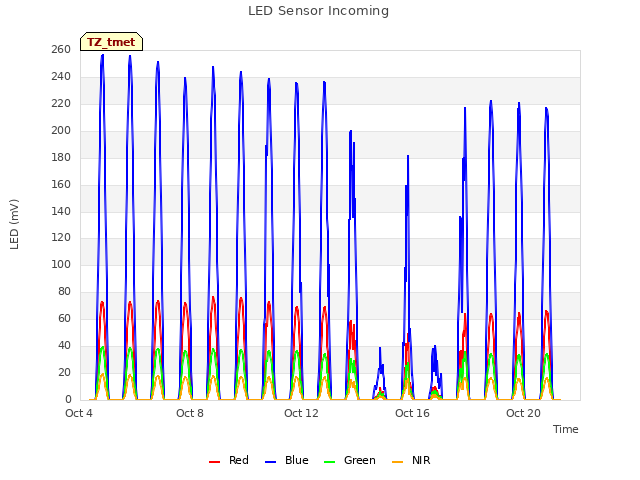
Task: Click the blue legend color marker
Action: point(270,462)
